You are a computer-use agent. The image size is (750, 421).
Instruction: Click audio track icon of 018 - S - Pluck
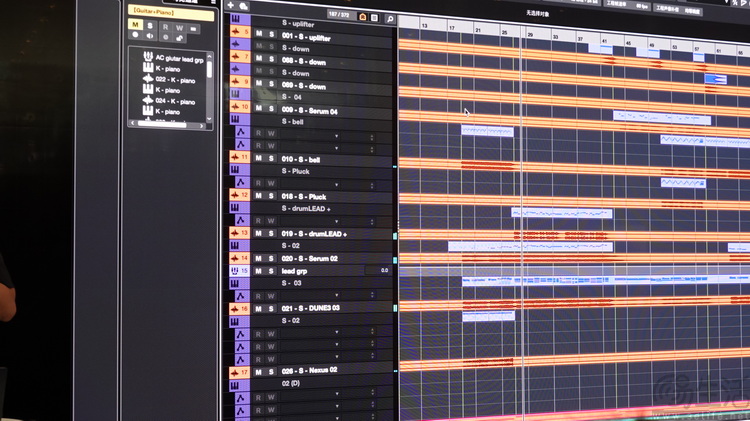pyautogui.click(x=235, y=195)
